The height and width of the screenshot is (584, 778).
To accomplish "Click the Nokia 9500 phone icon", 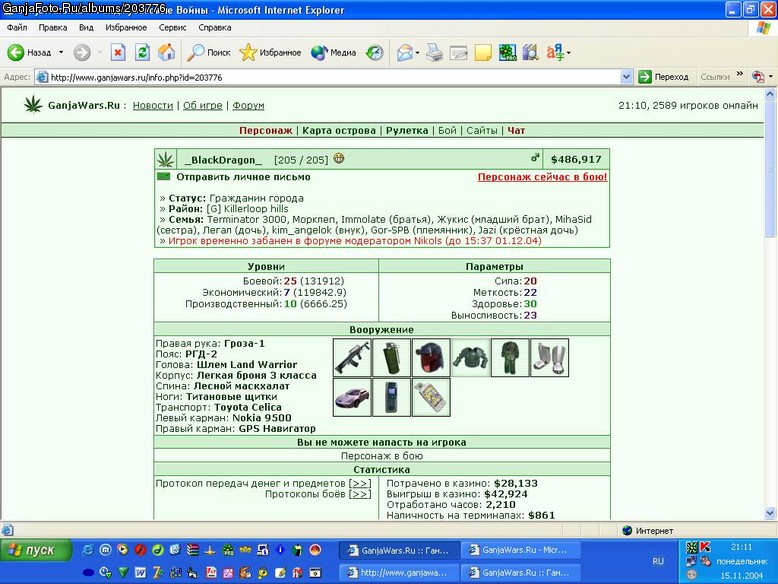I will (x=391, y=397).
